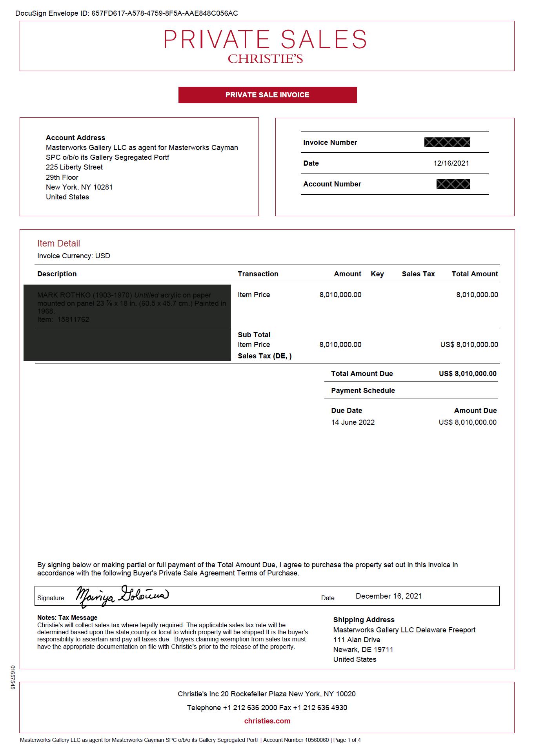Viewport: 535px width, 756px height.
Task: Click the christies.com link in footer
Action: tap(267, 721)
